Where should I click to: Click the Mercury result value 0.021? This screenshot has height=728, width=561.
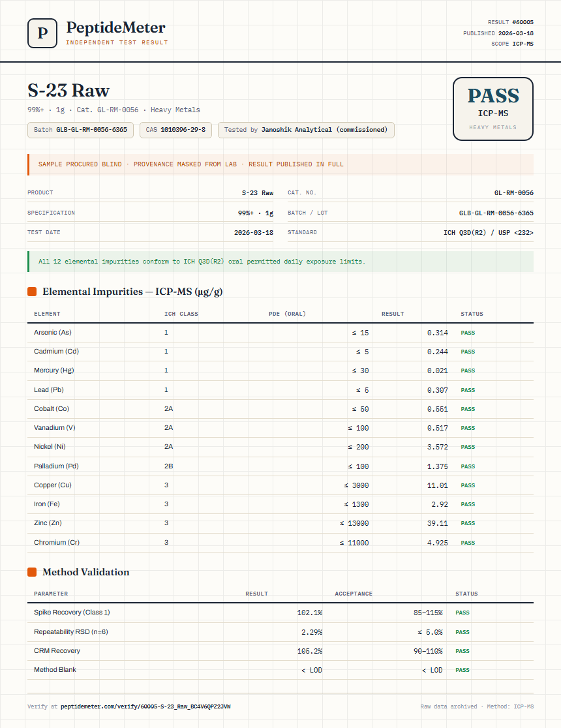point(438,371)
